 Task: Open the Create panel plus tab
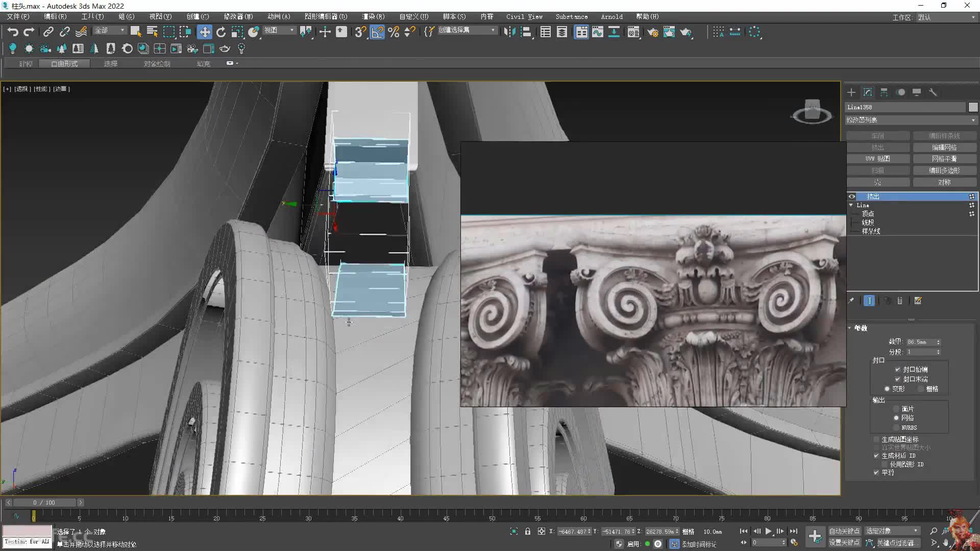coord(851,92)
